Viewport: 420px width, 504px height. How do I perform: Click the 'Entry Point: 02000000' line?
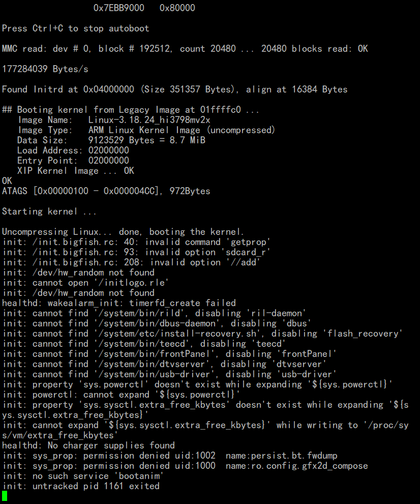[x=73, y=161]
